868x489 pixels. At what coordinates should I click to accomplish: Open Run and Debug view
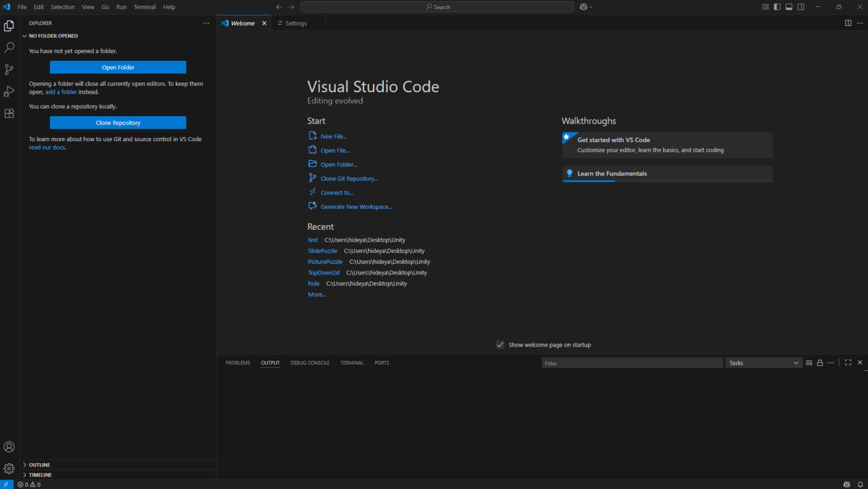(x=9, y=91)
